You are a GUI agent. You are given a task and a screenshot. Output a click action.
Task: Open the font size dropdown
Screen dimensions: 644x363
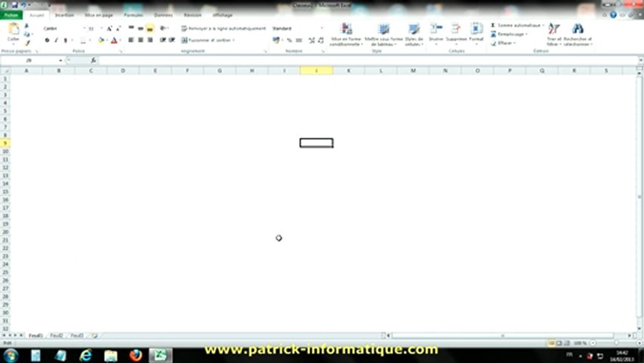pyautogui.click(x=101, y=29)
